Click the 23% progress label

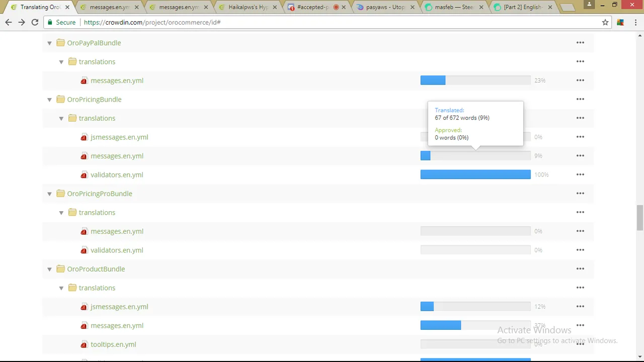[x=540, y=80]
